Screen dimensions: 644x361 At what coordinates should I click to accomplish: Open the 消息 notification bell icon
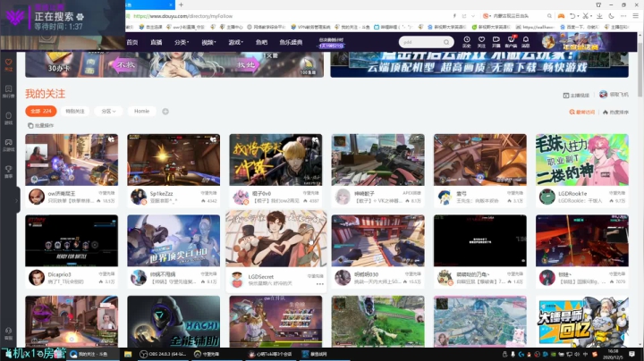pyautogui.click(x=526, y=41)
